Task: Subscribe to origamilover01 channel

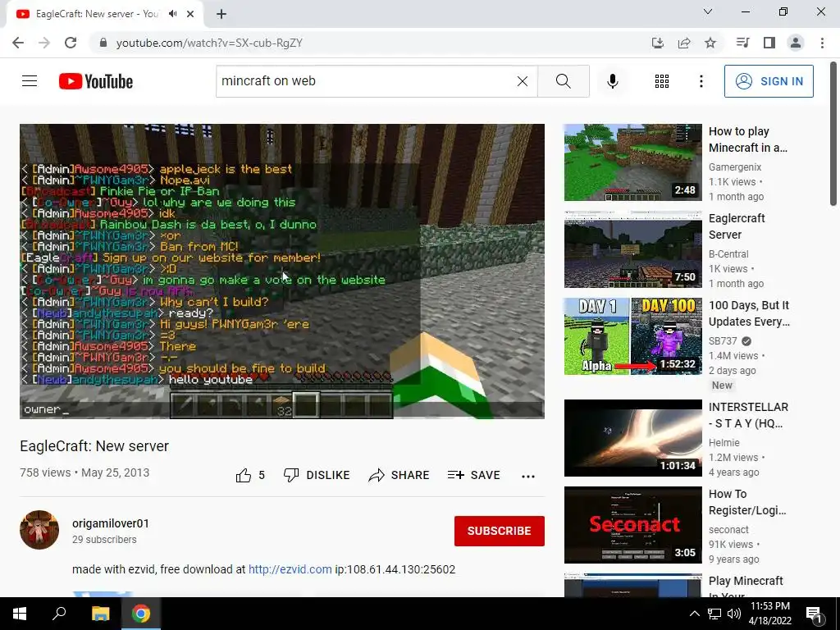Action: click(500, 531)
